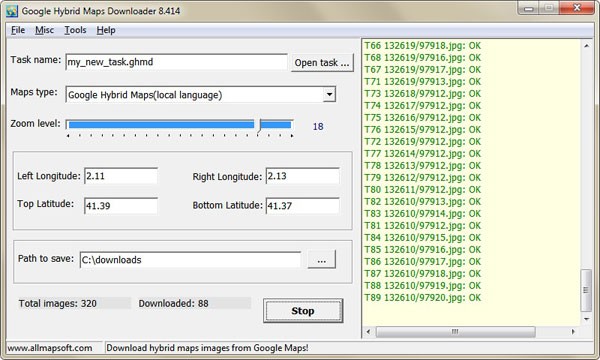The image size is (600, 360).
Task: Click the Right Longitude field
Action: [302, 176]
